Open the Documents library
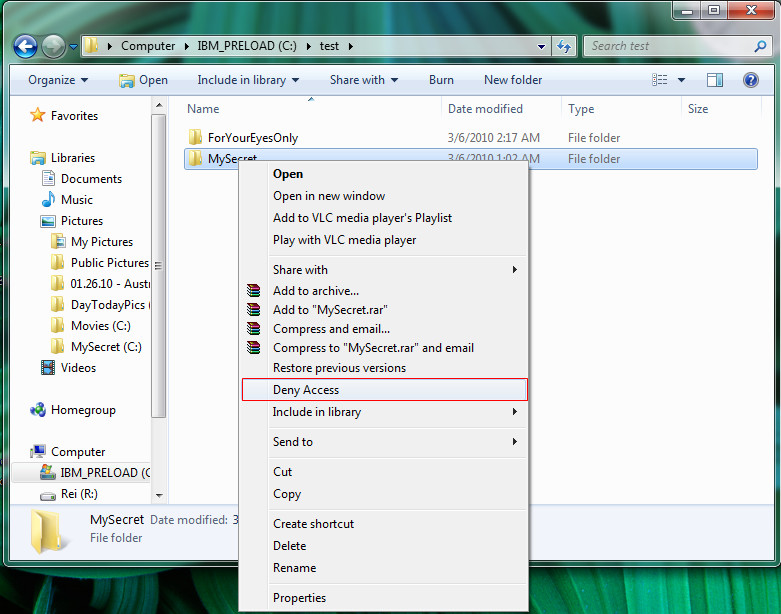This screenshot has width=781, height=614. (82, 179)
